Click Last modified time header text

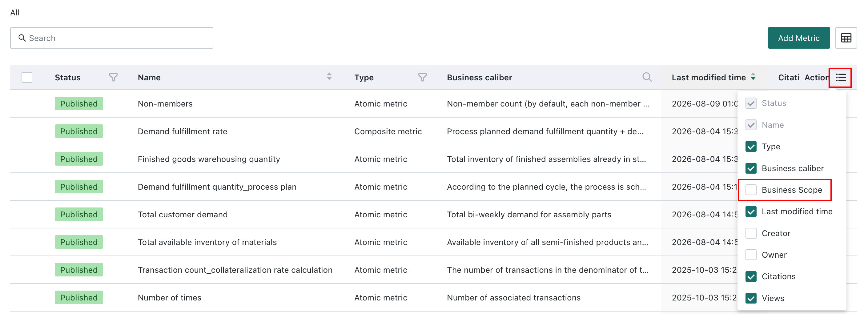[709, 78]
